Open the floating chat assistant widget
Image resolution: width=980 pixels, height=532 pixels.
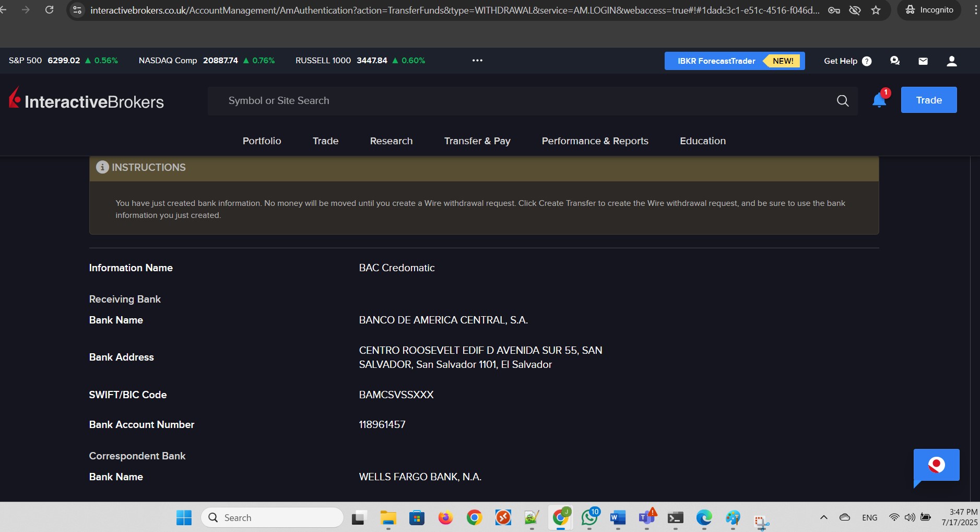tap(936, 466)
